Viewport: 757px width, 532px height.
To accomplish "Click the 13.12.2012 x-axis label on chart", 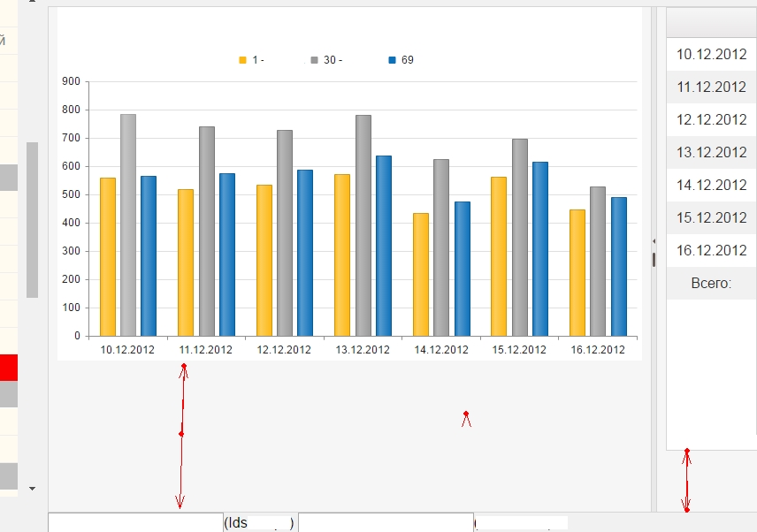I will [363, 350].
